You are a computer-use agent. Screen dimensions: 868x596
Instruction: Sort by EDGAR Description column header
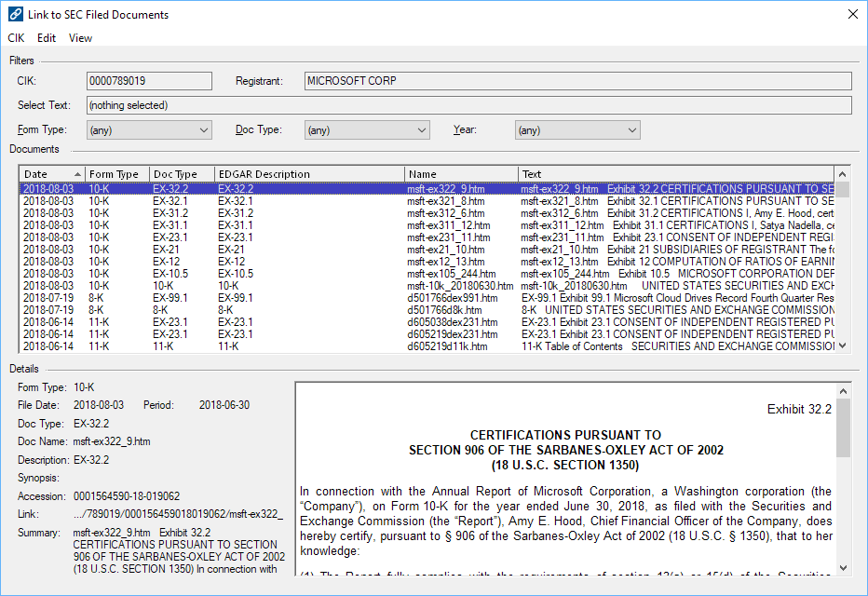coord(309,174)
